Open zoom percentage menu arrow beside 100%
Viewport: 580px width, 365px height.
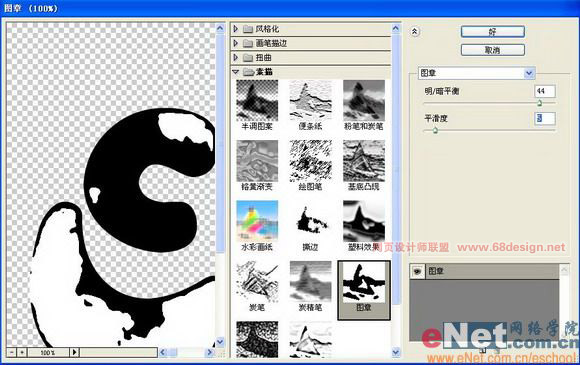74,352
